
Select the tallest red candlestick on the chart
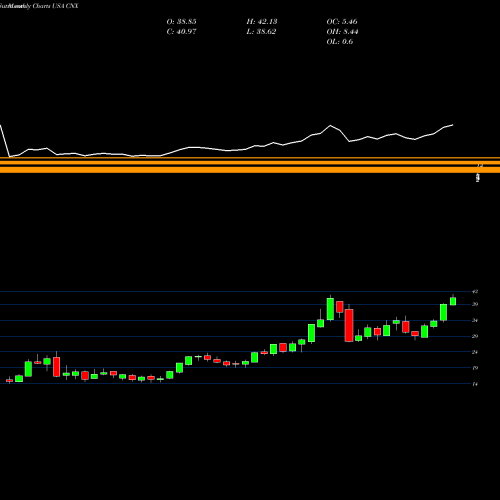tap(349, 325)
